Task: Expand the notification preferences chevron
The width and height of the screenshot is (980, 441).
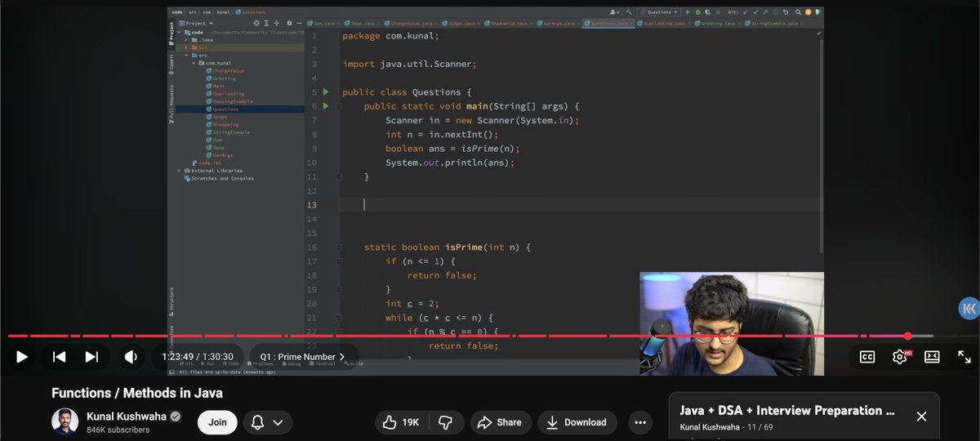Action: (278, 422)
